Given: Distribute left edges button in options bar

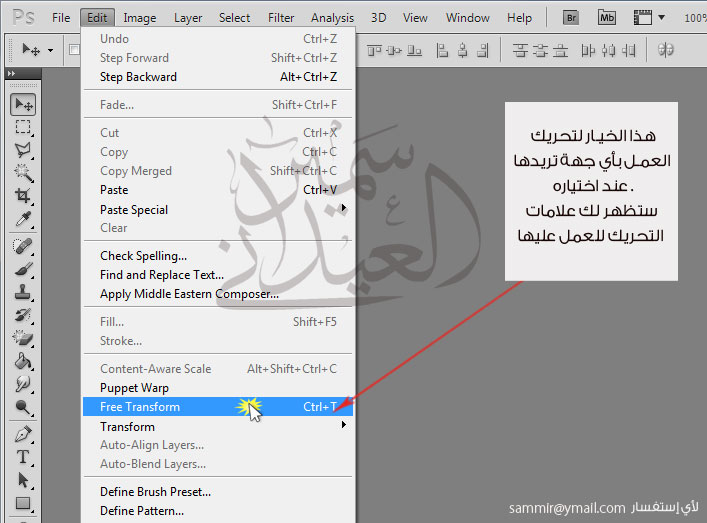Looking at the screenshot, I should click(588, 50).
